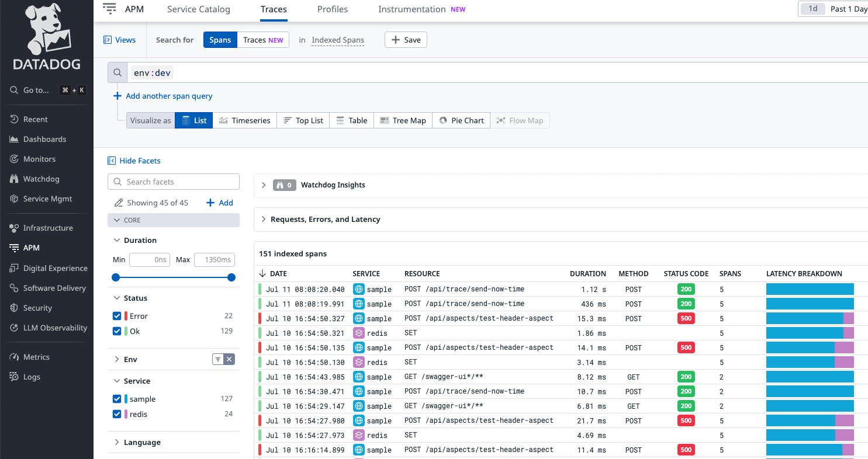Visualize as Top List
The width and height of the screenshot is (868, 459).
coord(303,120)
